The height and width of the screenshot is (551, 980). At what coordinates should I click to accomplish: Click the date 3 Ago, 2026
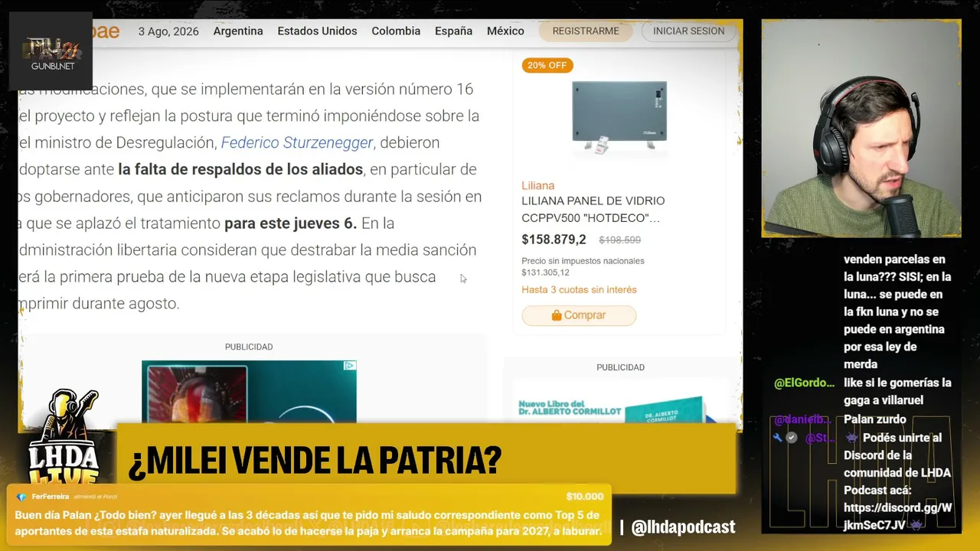(168, 31)
